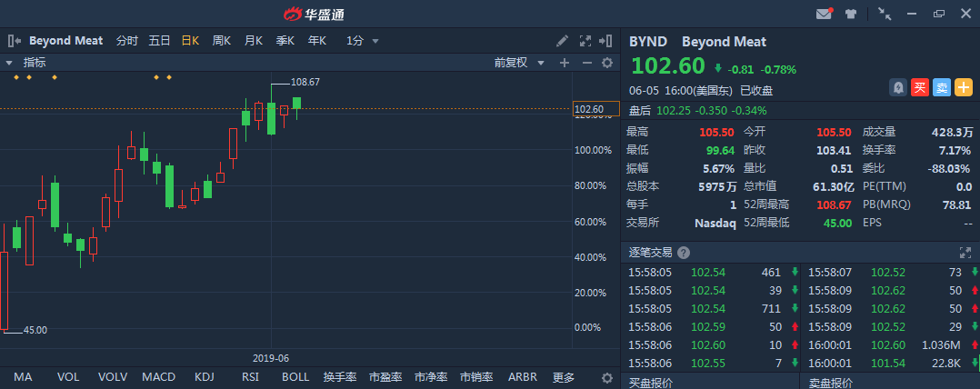This screenshot has width=980, height=389.
Task: Collapse left panel beside Beyond Meat title
Action: click(15, 41)
